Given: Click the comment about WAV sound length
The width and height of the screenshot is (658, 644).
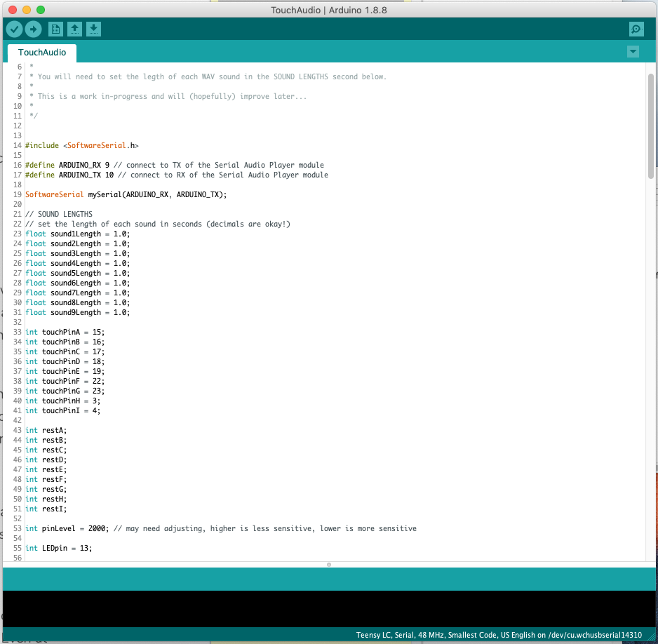Looking at the screenshot, I should (x=208, y=76).
